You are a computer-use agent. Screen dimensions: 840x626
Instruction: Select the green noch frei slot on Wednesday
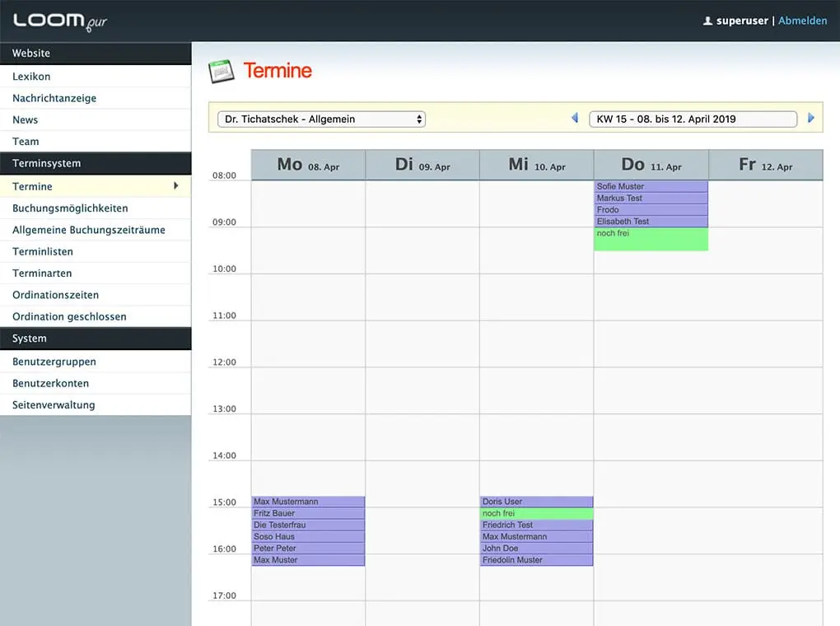pos(536,513)
